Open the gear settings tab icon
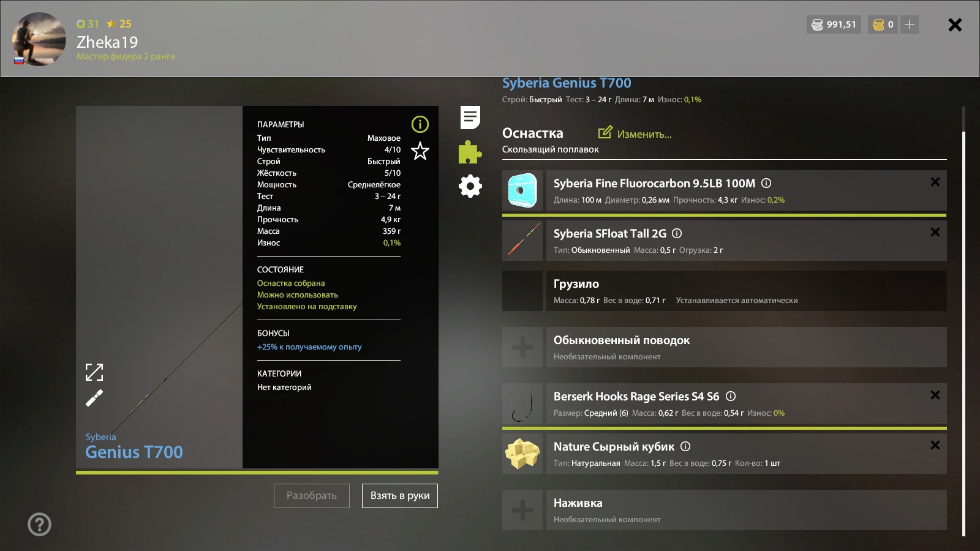The image size is (980, 551). pyautogui.click(x=470, y=186)
